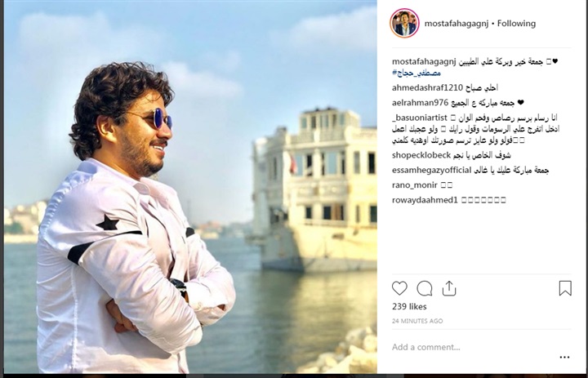The height and width of the screenshot is (378, 588).
Task: Open comments via speech bubble icon
Action: tap(425, 288)
